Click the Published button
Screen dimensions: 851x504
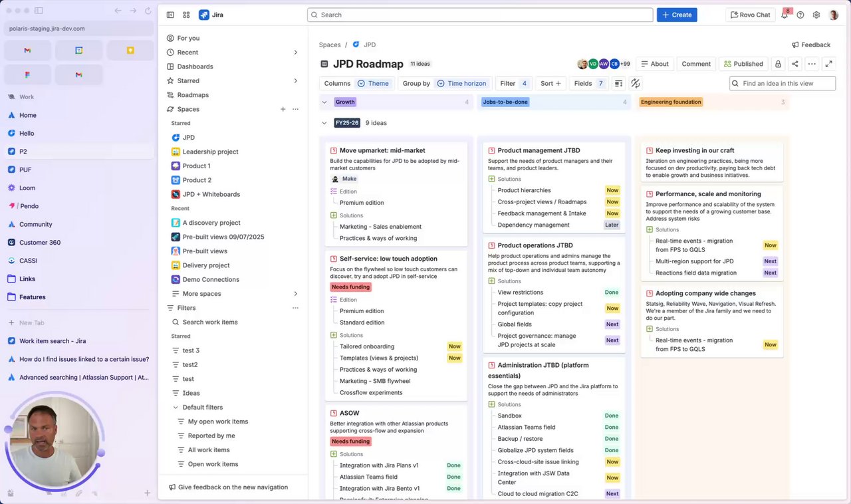pyautogui.click(x=743, y=64)
